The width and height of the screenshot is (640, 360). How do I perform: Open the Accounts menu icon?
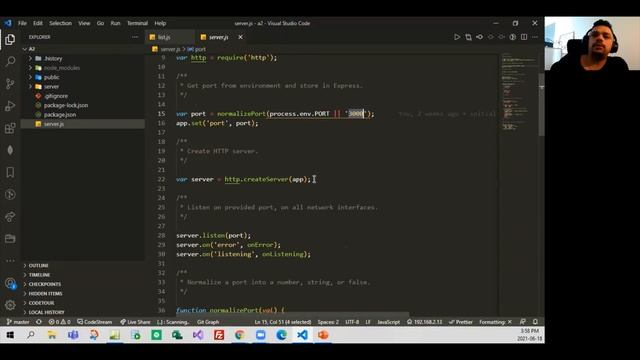tap(10, 283)
